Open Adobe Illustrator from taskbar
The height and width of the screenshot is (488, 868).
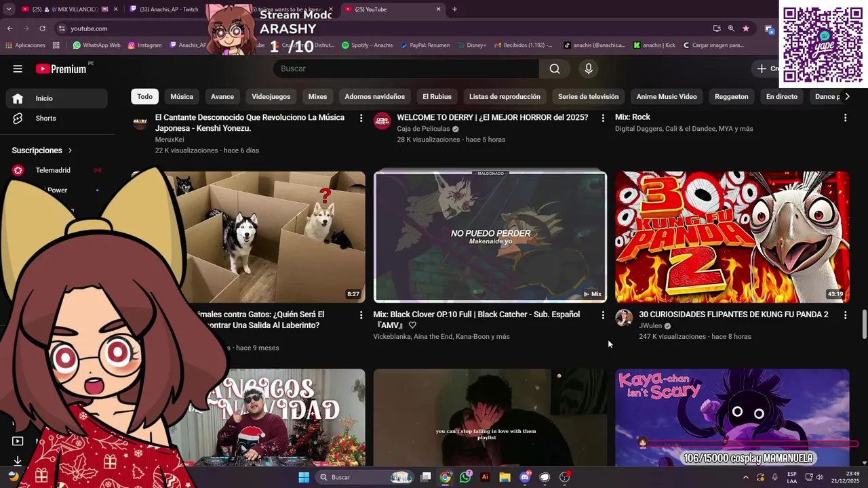485,477
